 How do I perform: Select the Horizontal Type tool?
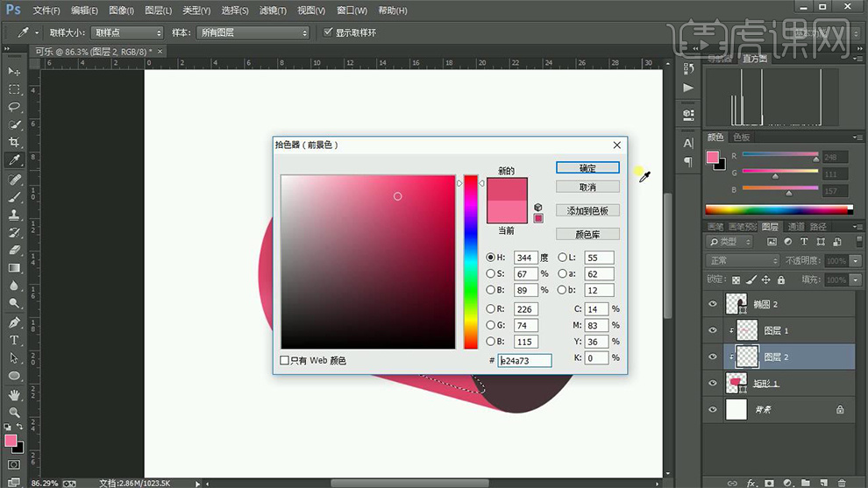pos(14,340)
